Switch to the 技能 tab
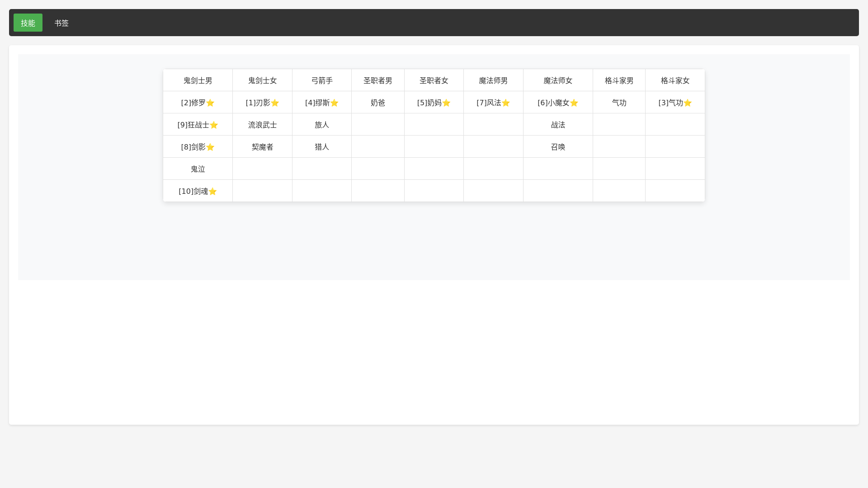 [x=28, y=23]
